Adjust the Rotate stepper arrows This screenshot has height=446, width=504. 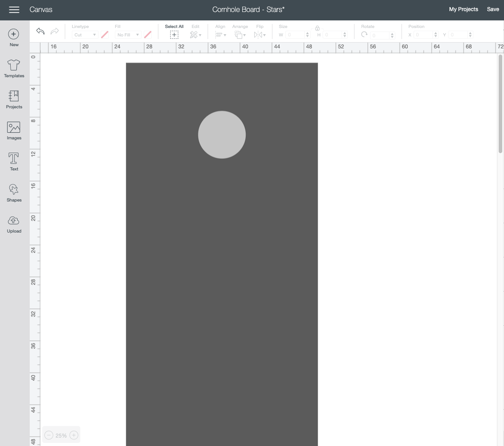coord(392,36)
